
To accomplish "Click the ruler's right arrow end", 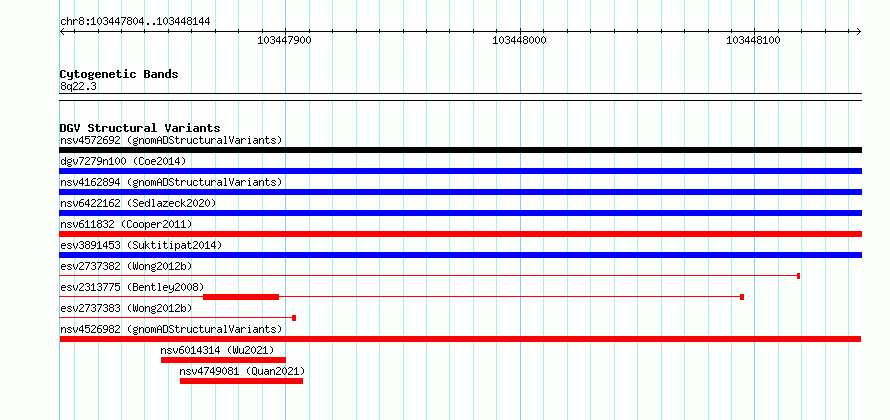I will [x=859, y=31].
